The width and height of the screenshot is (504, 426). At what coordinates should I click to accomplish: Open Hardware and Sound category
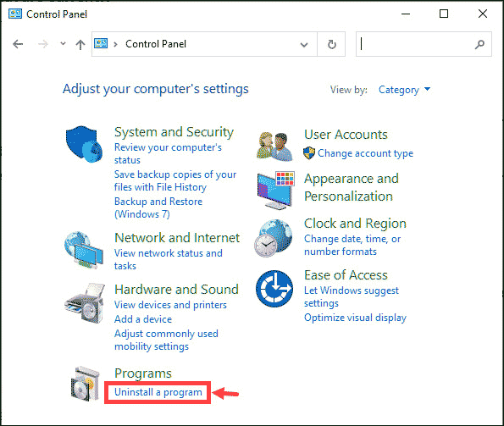point(176,290)
